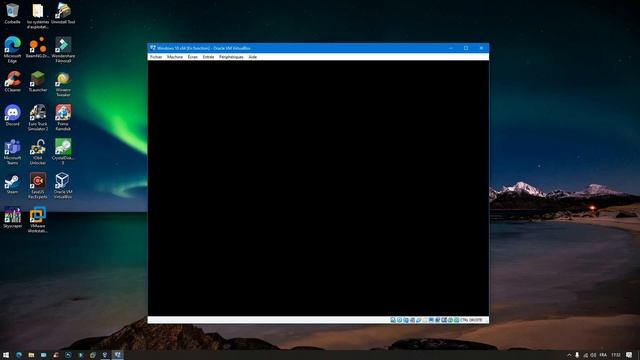The width and height of the screenshot is (640, 360).
Task: Select the Euro Truck Simulator 2 shortcut
Action: coord(38,118)
